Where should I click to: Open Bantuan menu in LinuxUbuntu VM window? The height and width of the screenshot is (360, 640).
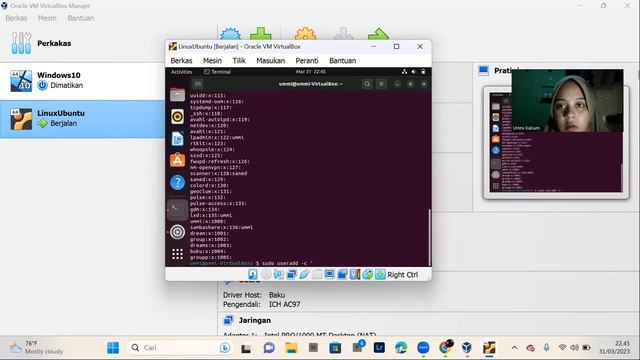tap(342, 60)
